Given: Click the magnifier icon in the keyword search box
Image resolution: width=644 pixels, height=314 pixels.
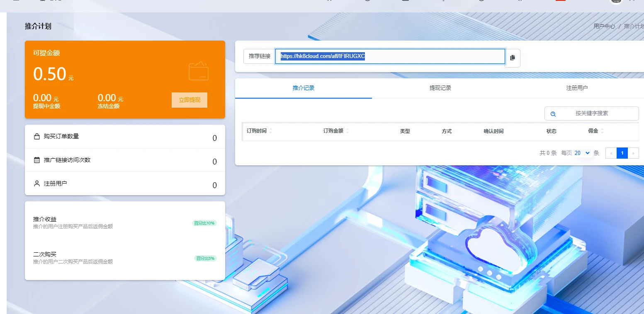Looking at the screenshot, I should (x=553, y=114).
